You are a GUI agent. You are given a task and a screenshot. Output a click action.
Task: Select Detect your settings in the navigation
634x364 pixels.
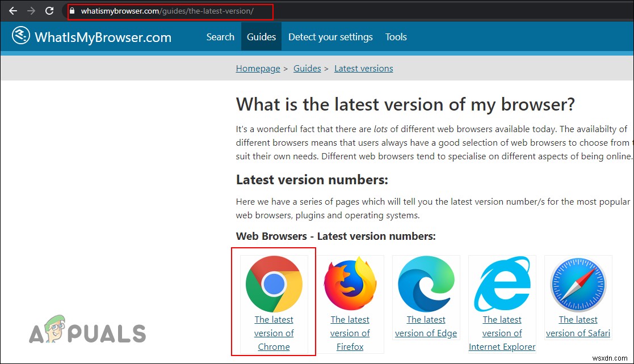[330, 36]
